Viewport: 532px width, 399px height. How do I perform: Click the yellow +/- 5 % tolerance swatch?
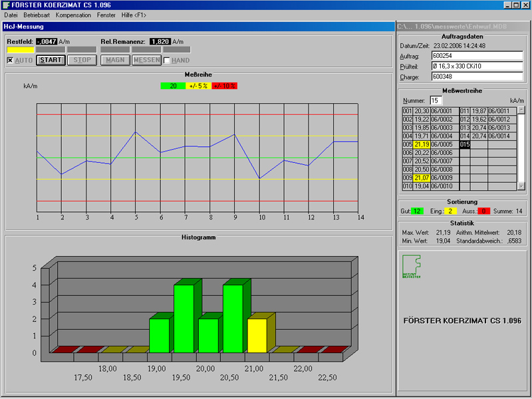pyautogui.click(x=198, y=86)
